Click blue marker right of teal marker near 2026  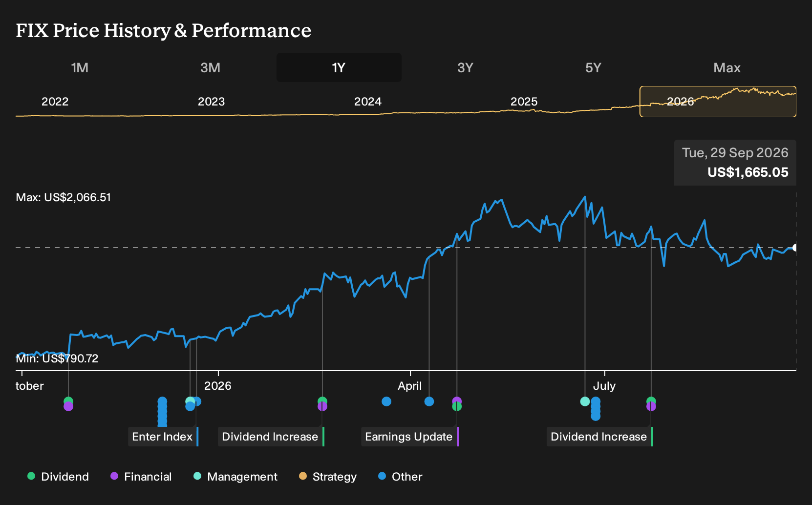point(197,401)
